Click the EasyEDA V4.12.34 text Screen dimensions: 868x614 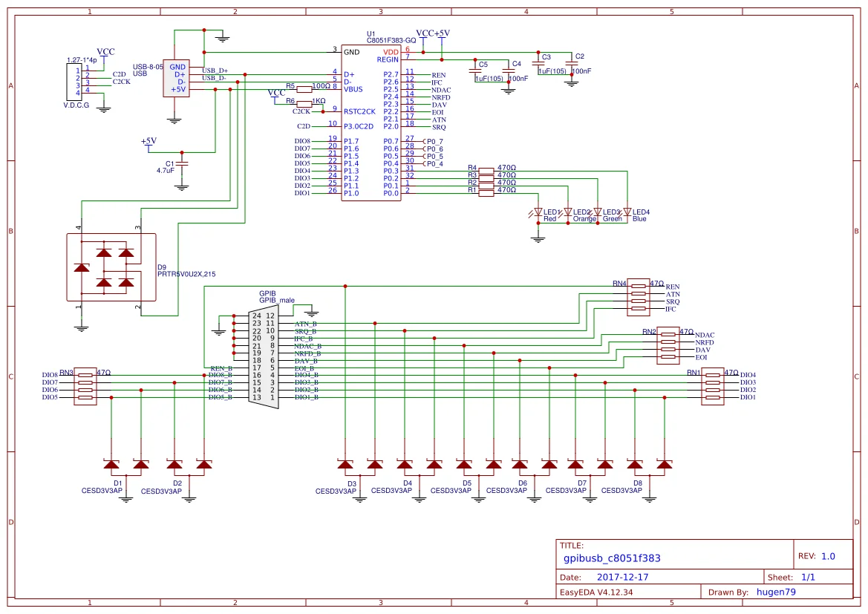596,592
